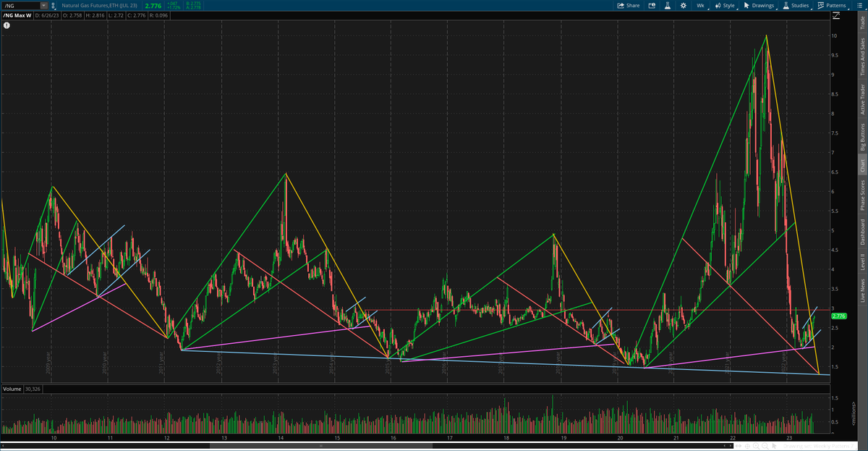This screenshot has height=451, width=868.
Task: Click the close value C: 2.776
Action: pyautogui.click(x=137, y=16)
